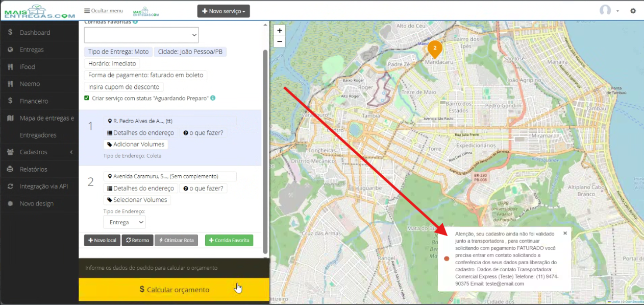The image size is (644, 305).
Task: Zoom out on the map
Action: point(280,42)
